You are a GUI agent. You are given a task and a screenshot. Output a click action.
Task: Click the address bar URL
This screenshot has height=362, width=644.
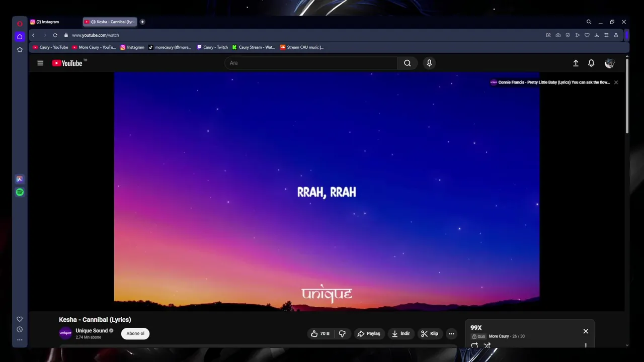tap(96, 35)
